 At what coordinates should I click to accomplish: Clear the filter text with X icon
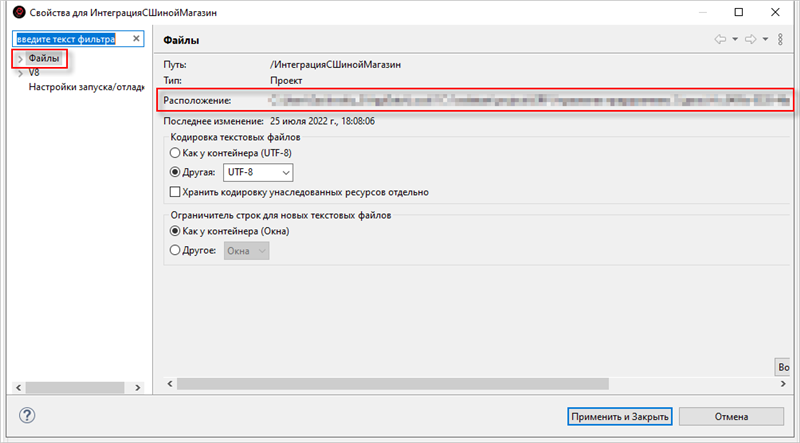tap(137, 39)
